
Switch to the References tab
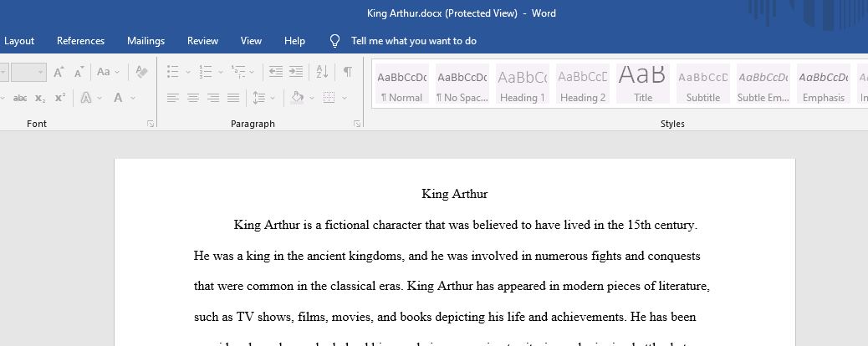tap(81, 41)
